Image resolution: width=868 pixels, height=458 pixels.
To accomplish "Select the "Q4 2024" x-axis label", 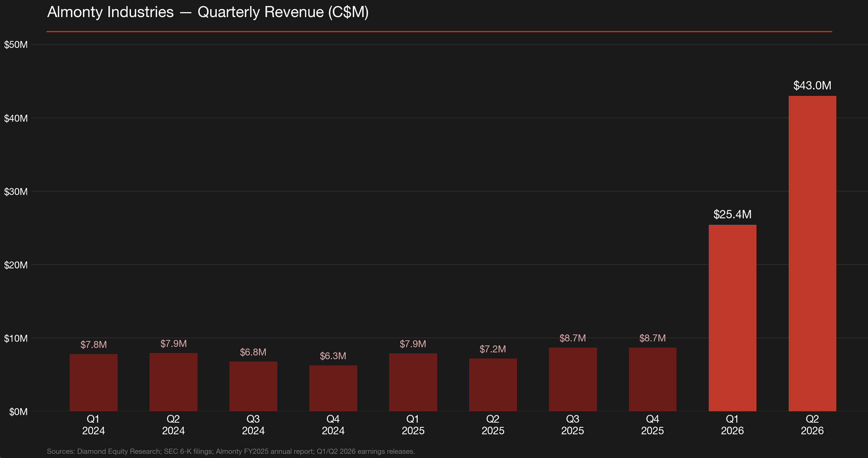I will pyautogui.click(x=333, y=425).
